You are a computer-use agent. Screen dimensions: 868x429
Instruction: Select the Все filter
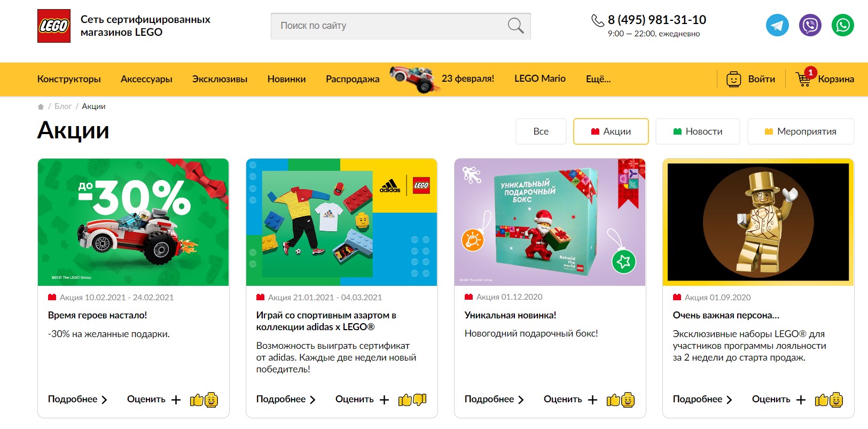click(541, 131)
